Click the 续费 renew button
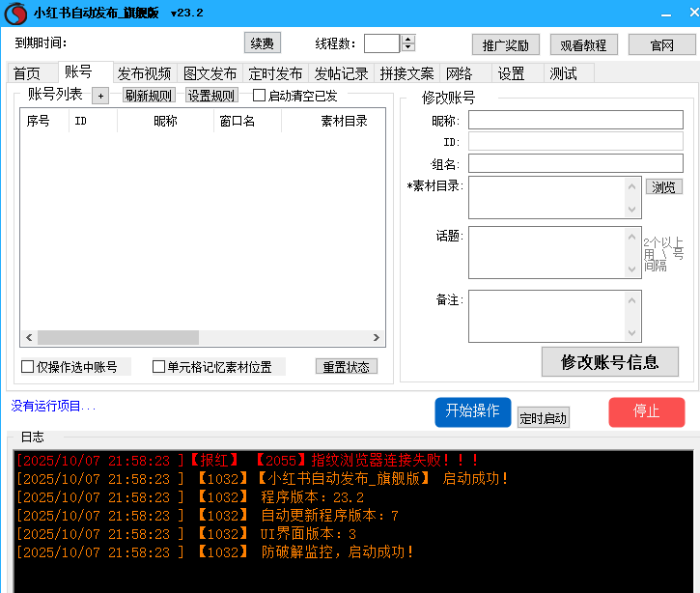This screenshot has height=593, width=700. pos(263,43)
